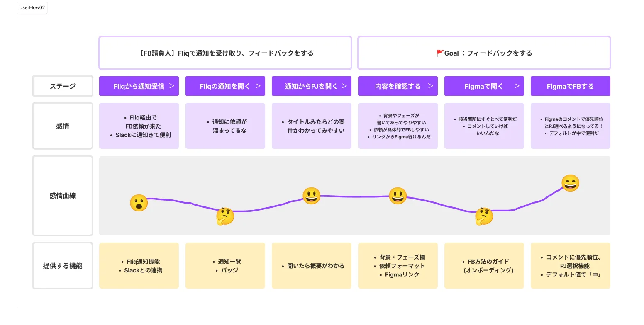Click the text FB方法のガイド
This screenshot has width=644, height=325.
tap(488, 262)
